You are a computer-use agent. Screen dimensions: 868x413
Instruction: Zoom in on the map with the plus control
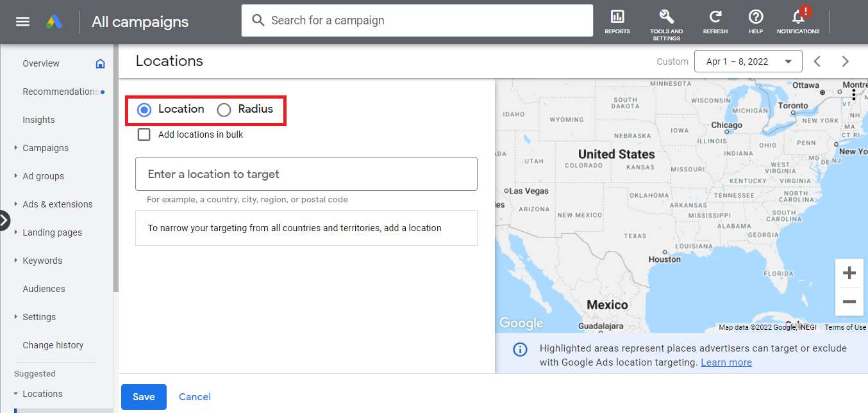click(x=849, y=272)
